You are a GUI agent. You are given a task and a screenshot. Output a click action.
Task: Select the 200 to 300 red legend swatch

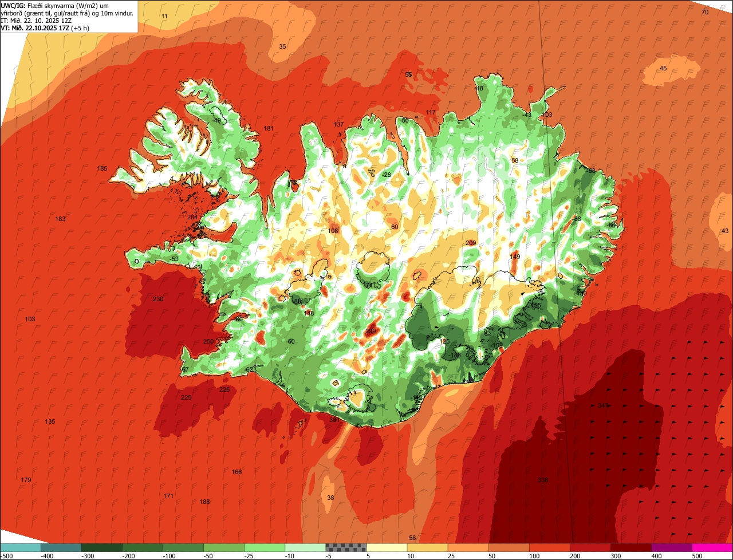click(x=590, y=547)
